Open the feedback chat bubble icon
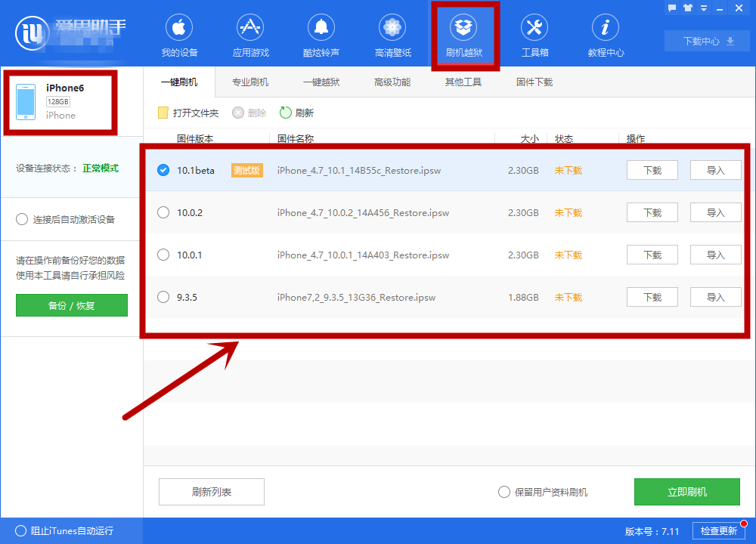Viewport: 756px width, 544px height. [672, 8]
